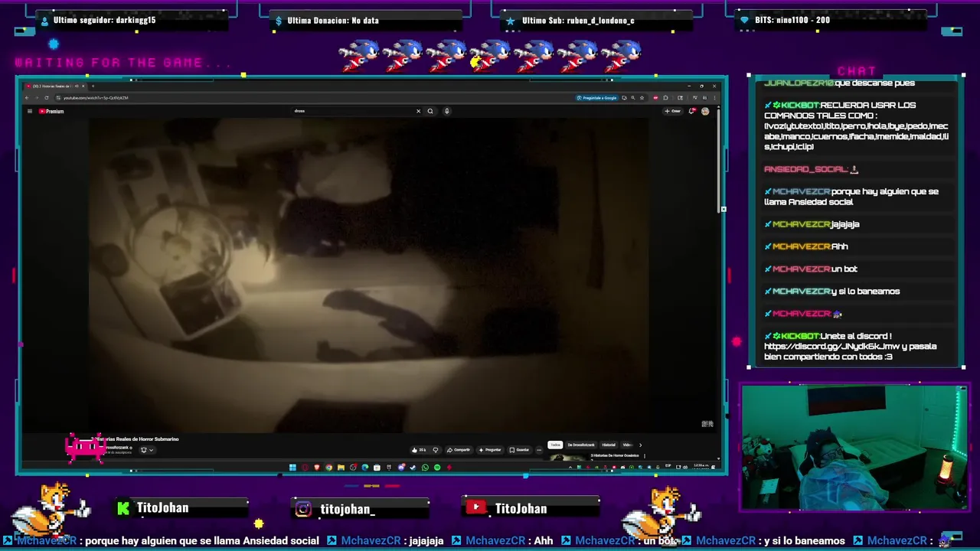Clear the YouTube search box with X
Viewport: 980px width, 551px height.
(418, 111)
